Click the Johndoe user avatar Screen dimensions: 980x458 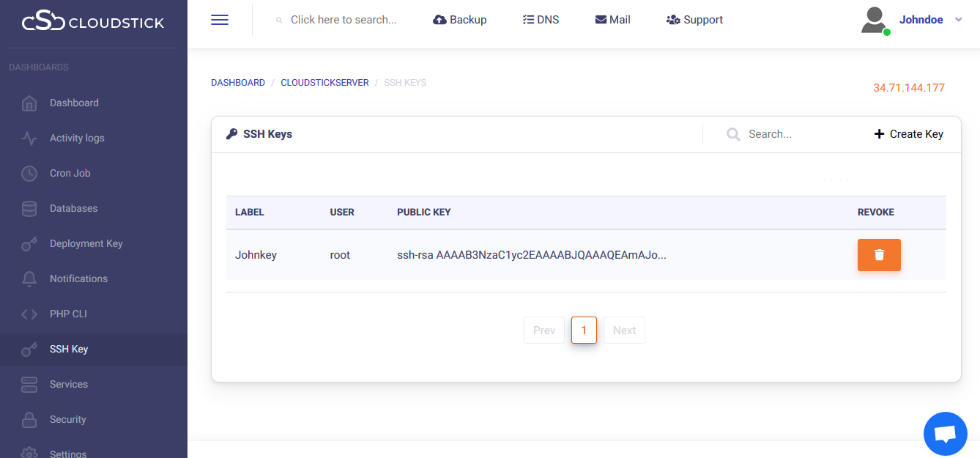click(874, 21)
